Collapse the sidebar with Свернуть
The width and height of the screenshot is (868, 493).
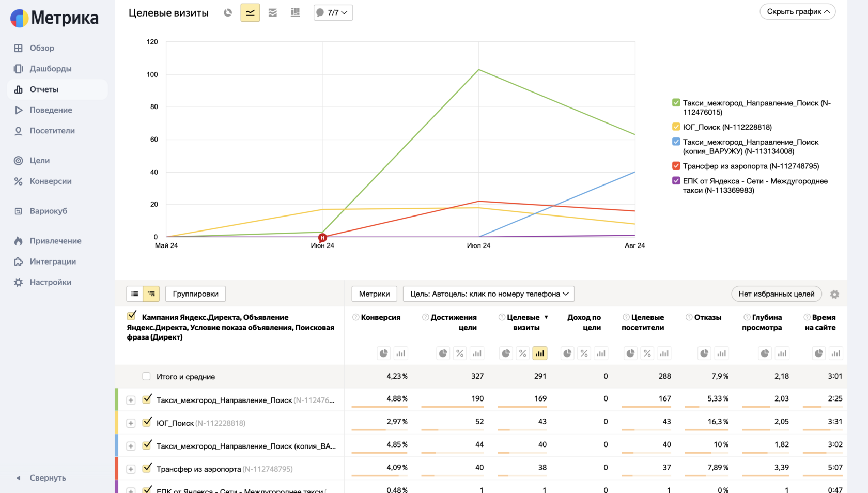(41, 478)
